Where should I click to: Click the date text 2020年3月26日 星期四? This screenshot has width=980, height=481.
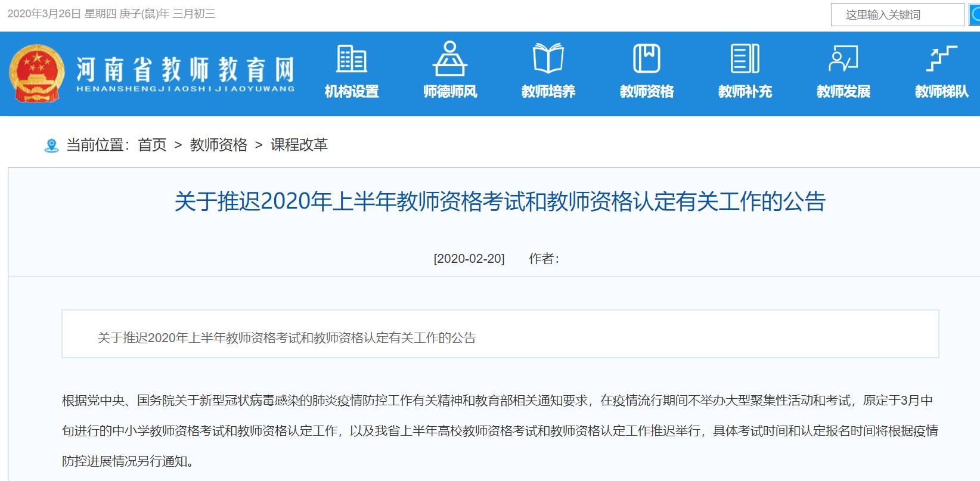pos(62,14)
